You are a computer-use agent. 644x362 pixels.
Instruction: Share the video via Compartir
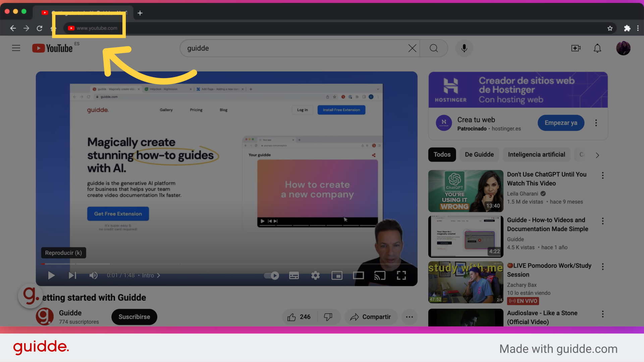(371, 317)
